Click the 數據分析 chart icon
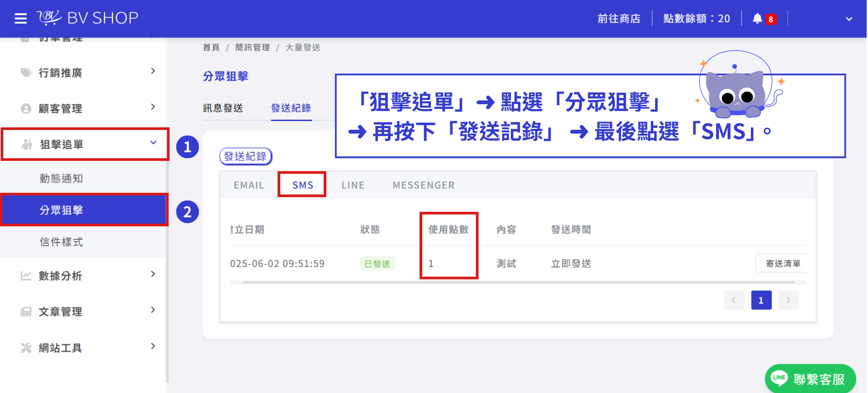 pos(26,276)
